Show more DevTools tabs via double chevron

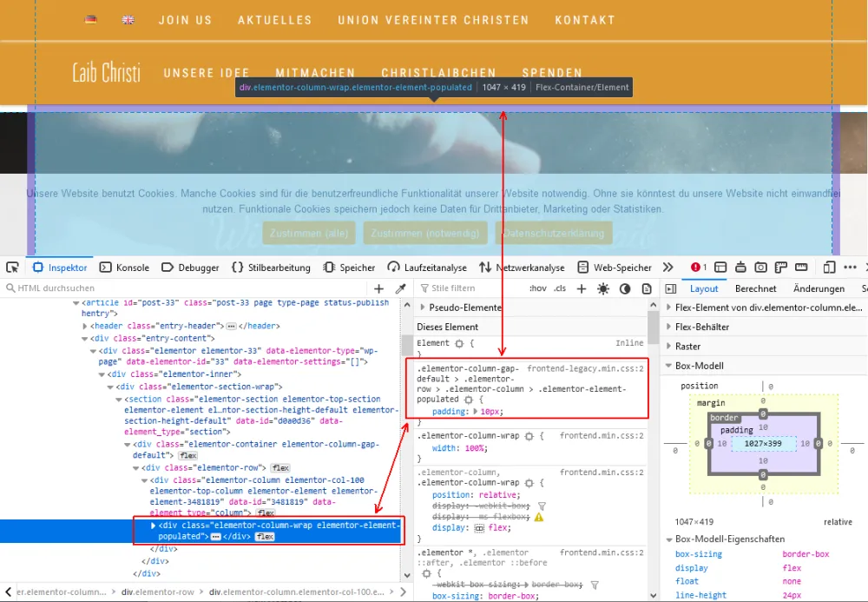click(x=668, y=268)
